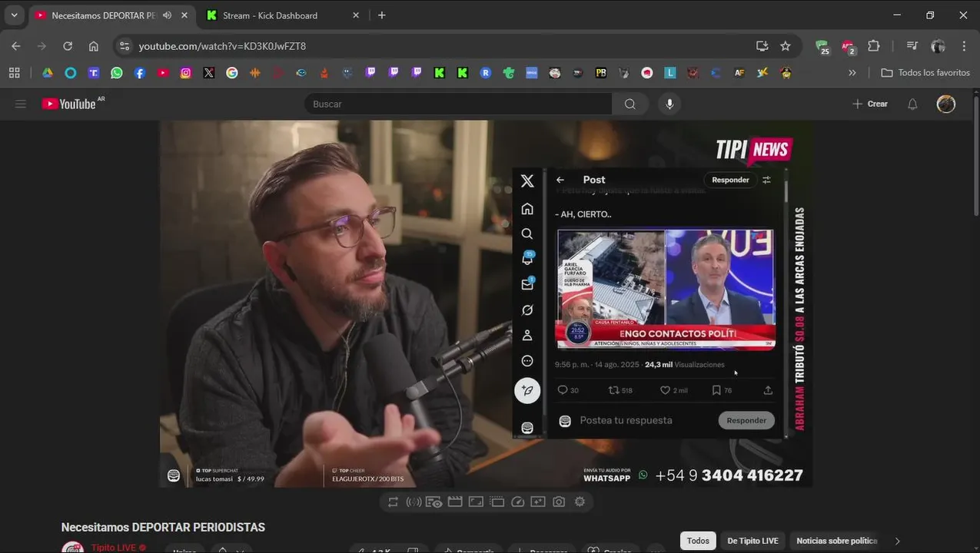Click the video title Necesitamos DEPORTAR PERIODISTAS
The width and height of the screenshot is (980, 553).
[163, 528]
